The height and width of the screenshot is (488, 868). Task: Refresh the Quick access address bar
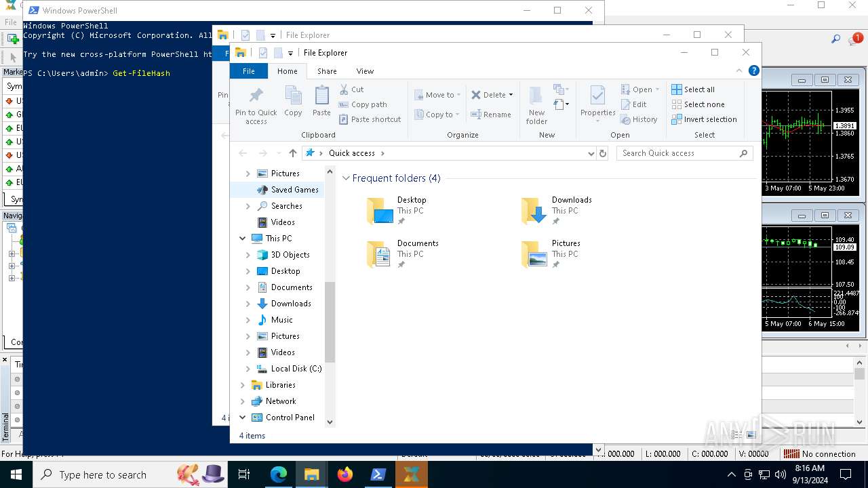(602, 153)
